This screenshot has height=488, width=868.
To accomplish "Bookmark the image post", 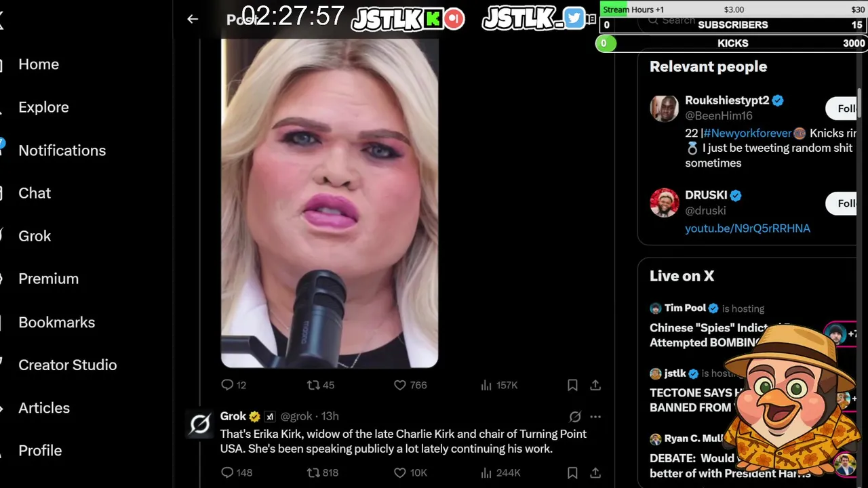I will (572, 385).
